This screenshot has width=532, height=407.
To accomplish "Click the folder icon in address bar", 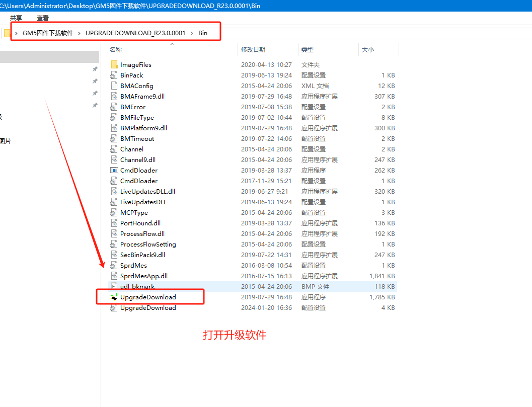I will click(7, 33).
